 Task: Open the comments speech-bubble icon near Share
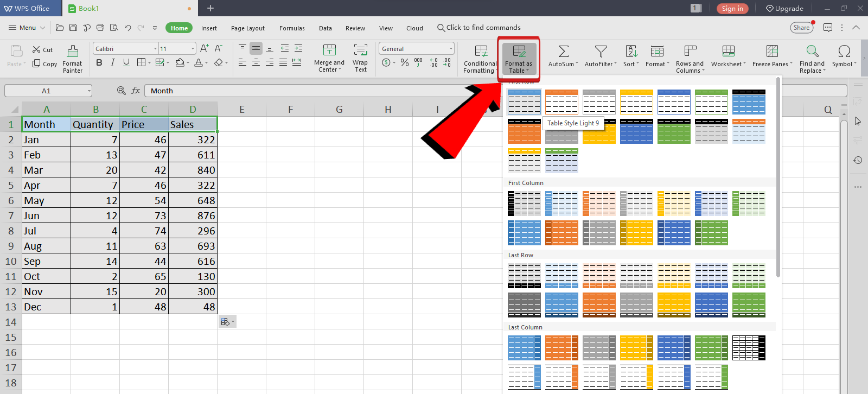coord(828,28)
